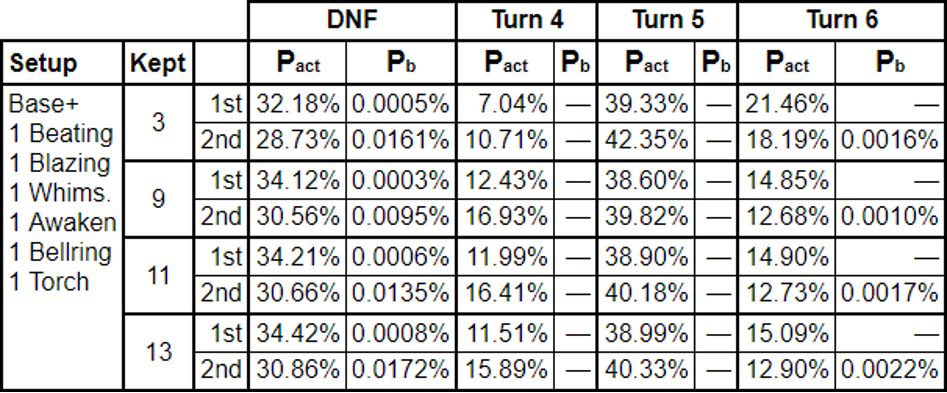Select the 7.04% Turn 4 value
The width and height of the screenshot is (947, 393).
(505, 104)
